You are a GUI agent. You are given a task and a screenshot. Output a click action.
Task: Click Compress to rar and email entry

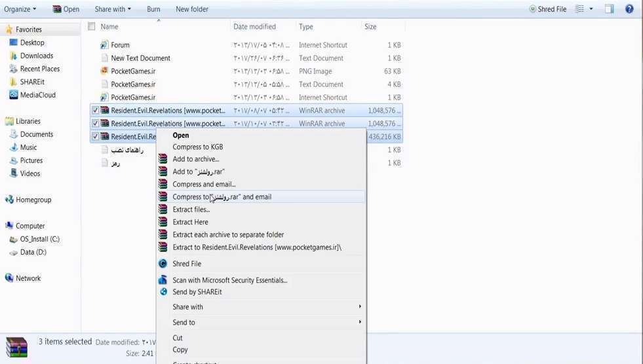222,197
